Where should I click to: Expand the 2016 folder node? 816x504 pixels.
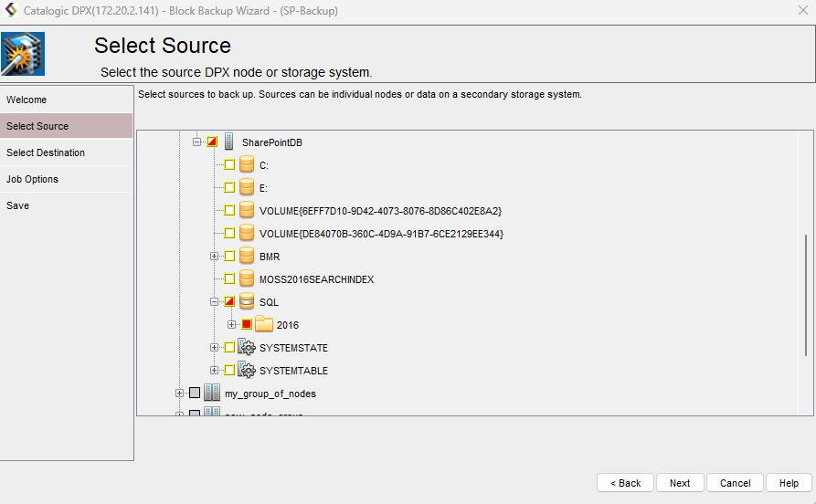232,325
